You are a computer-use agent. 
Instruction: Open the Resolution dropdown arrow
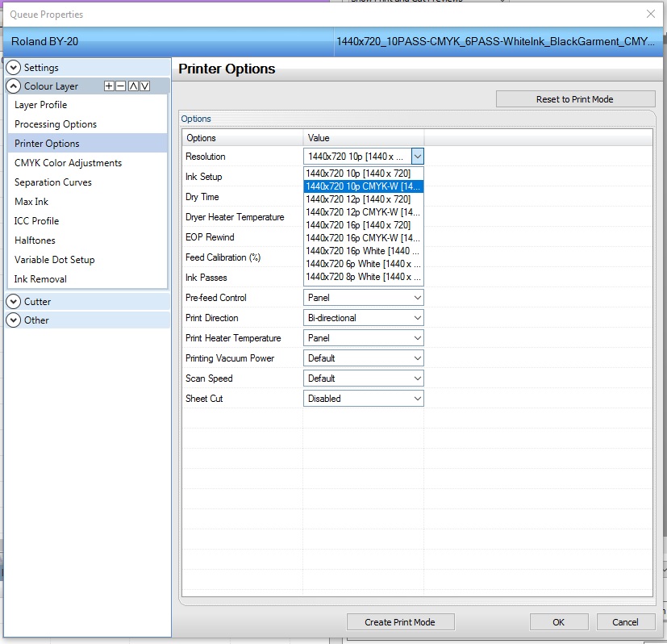coord(417,157)
